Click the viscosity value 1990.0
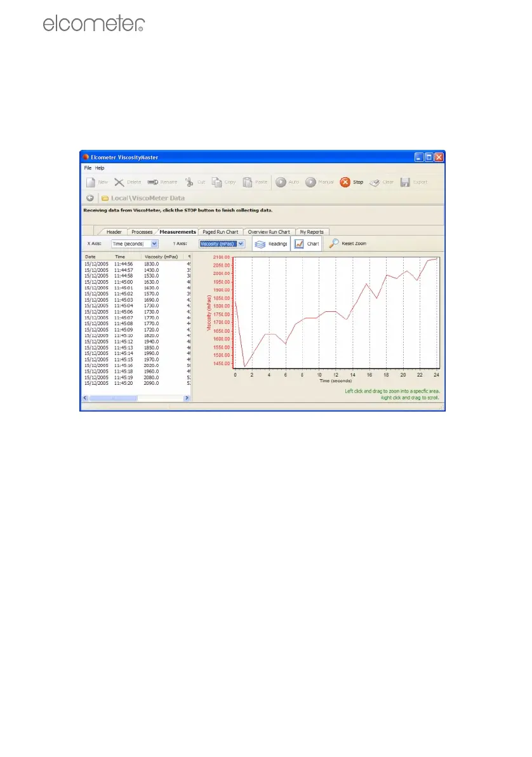Screen dimensions: 532x757 151,353
